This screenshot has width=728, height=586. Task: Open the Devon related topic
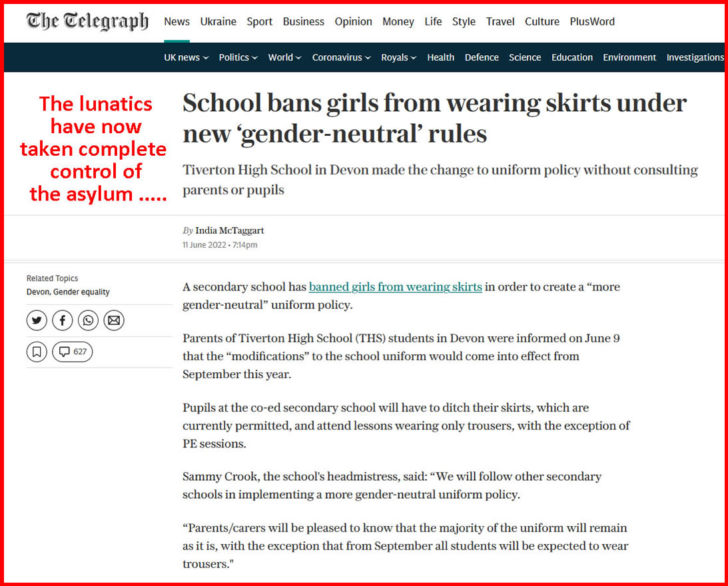(38, 292)
